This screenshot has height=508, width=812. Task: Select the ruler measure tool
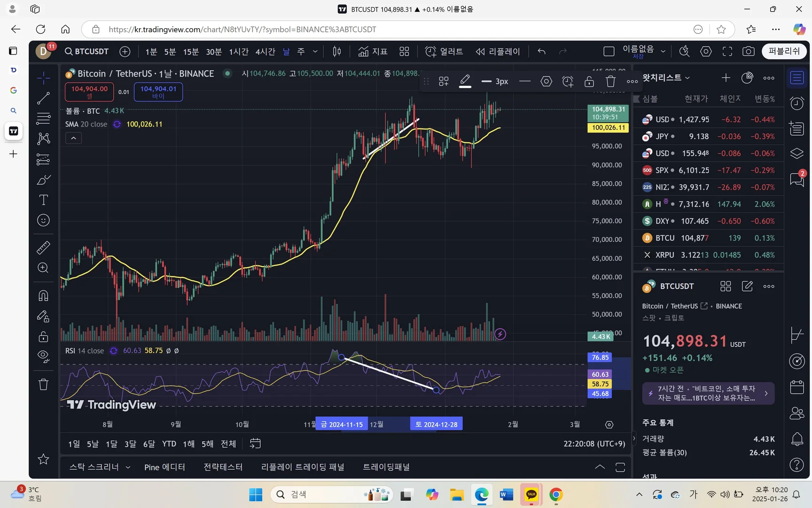[x=43, y=247]
